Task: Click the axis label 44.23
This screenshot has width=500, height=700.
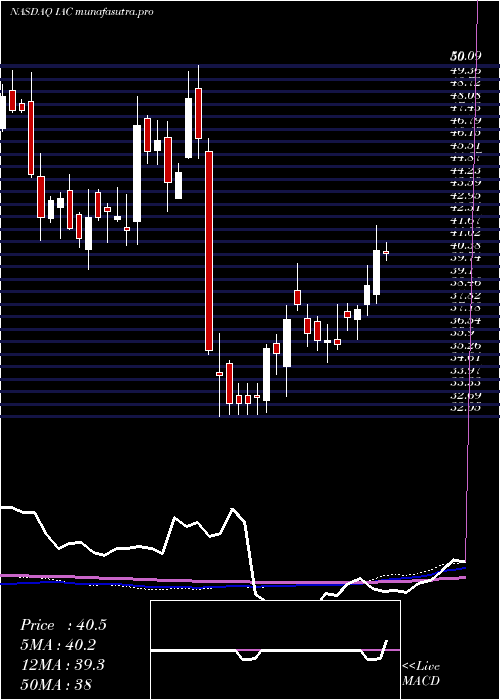Action: pyautogui.click(x=465, y=170)
